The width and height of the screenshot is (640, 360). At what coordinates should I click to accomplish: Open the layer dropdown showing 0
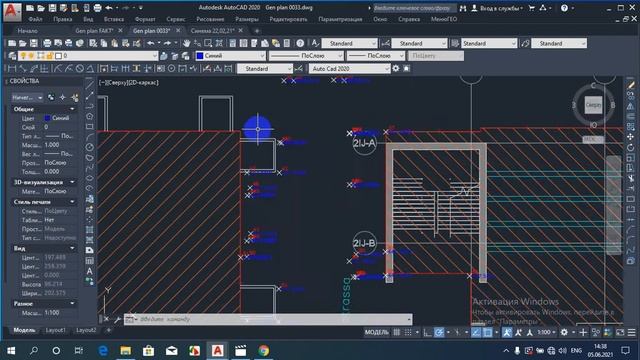pyautogui.click(x=88, y=56)
